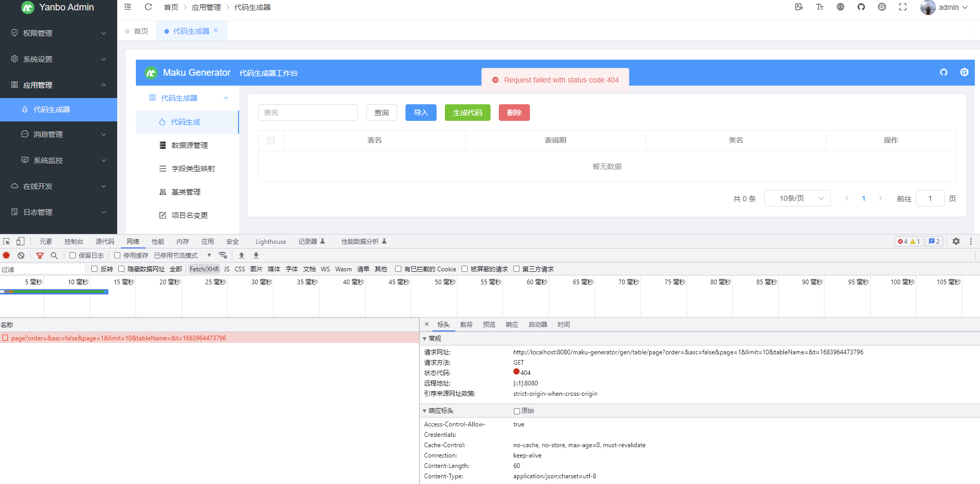Import HAR file with upload arrow

242,255
